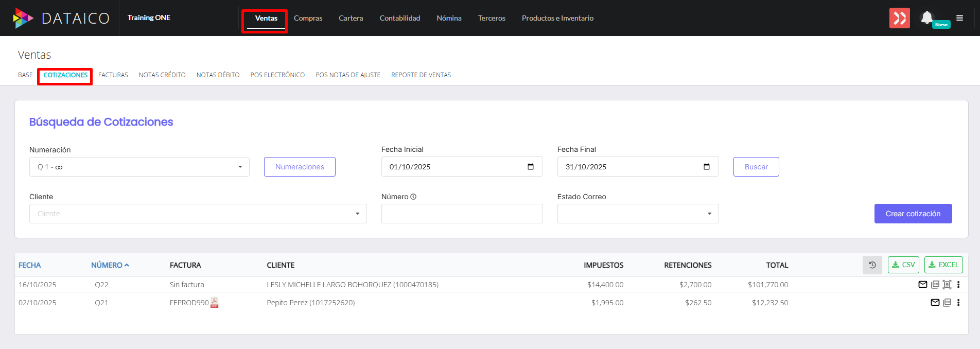Open the notifications bell
980x349 pixels.
coord(927,18)
